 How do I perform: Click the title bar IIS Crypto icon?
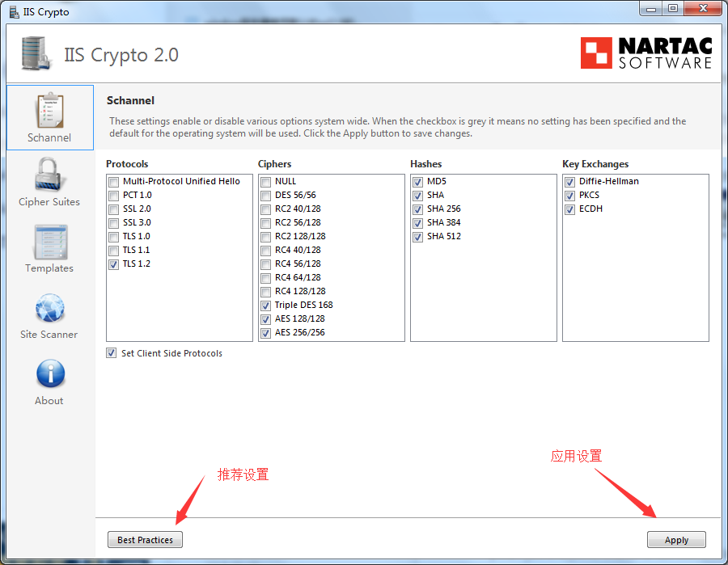pos(15,12)
